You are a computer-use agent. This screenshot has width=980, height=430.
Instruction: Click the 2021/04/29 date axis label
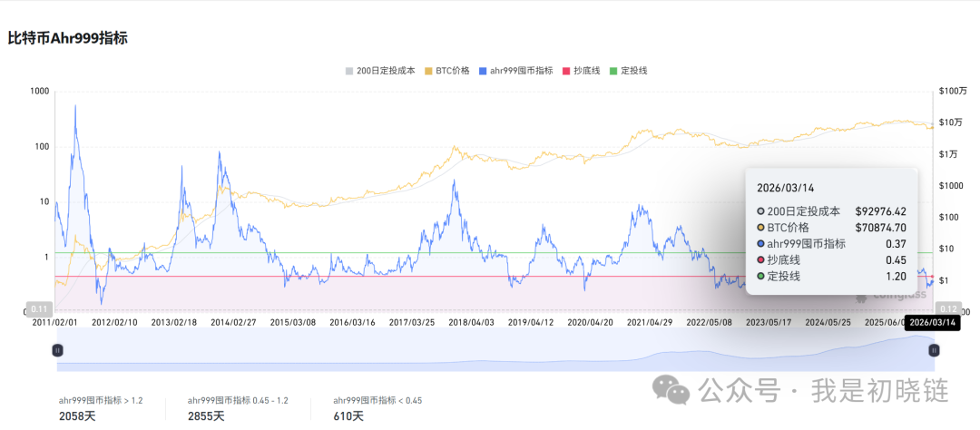[650, 323]
